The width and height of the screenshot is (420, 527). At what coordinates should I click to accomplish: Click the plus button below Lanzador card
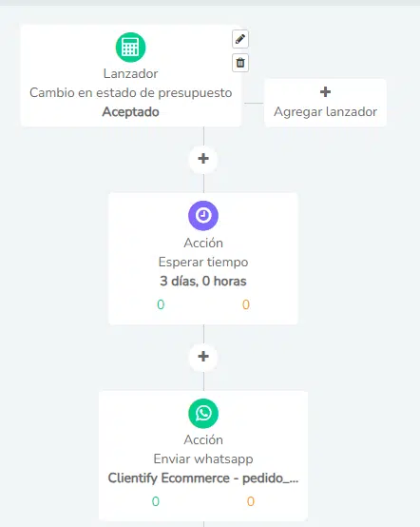[203, 159]
